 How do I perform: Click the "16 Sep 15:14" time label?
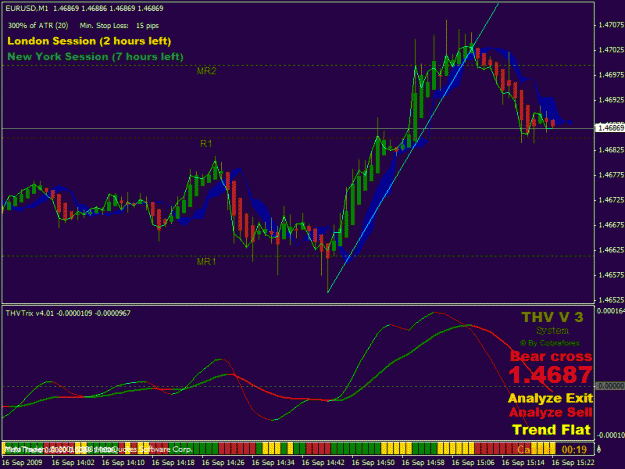(523, 463)
